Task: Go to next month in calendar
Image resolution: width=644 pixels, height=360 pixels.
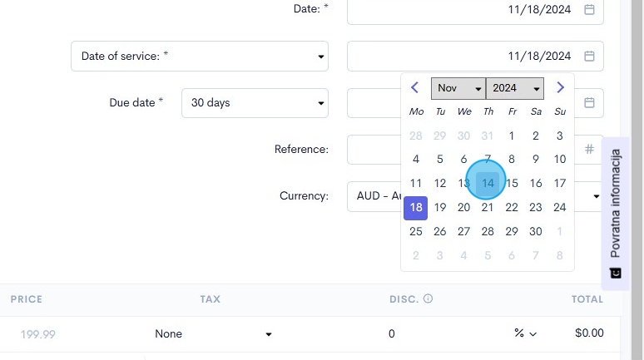Action: click(560, 87)
